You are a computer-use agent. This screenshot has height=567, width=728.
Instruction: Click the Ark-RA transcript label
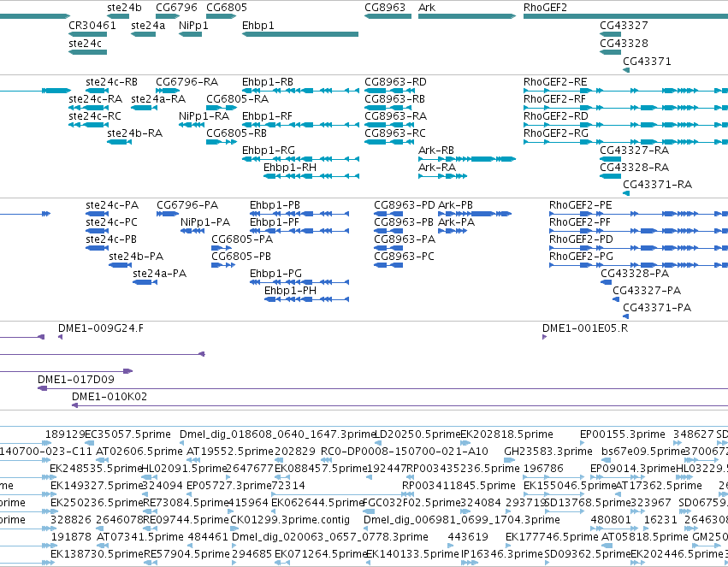click(437, 167)
